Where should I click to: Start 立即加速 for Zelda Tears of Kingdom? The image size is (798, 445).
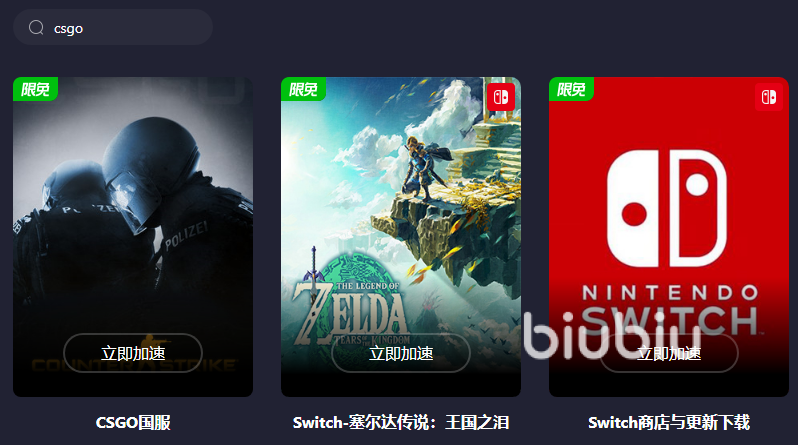click(401, 353)
